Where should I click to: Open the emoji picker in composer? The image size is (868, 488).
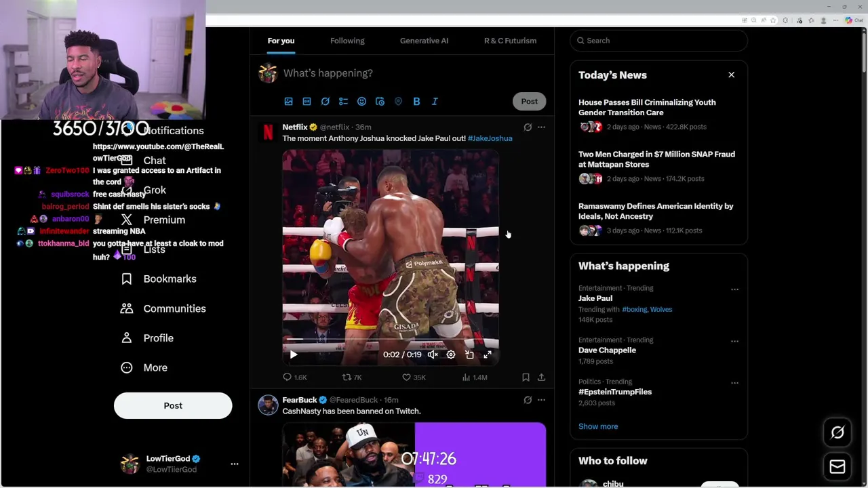click(361, 102)
